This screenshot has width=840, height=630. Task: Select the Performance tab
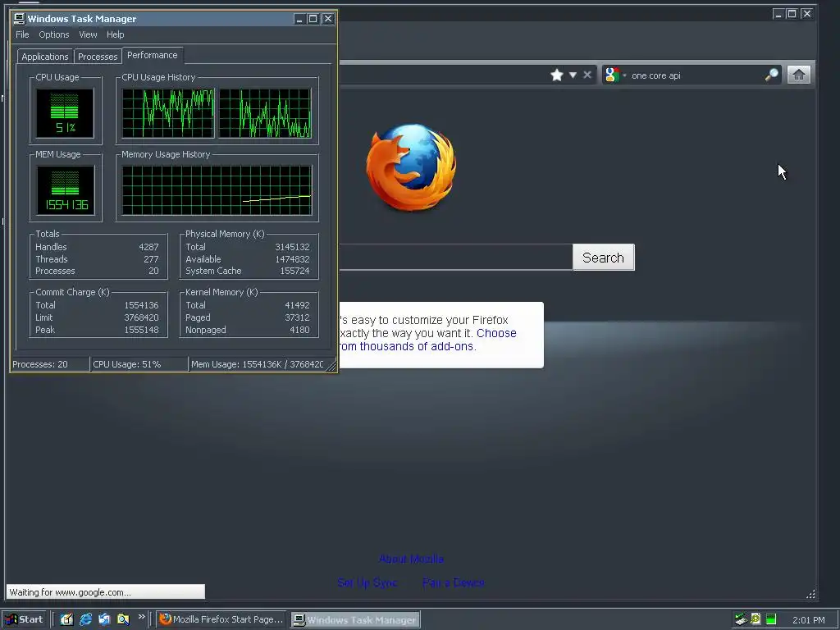152,55
